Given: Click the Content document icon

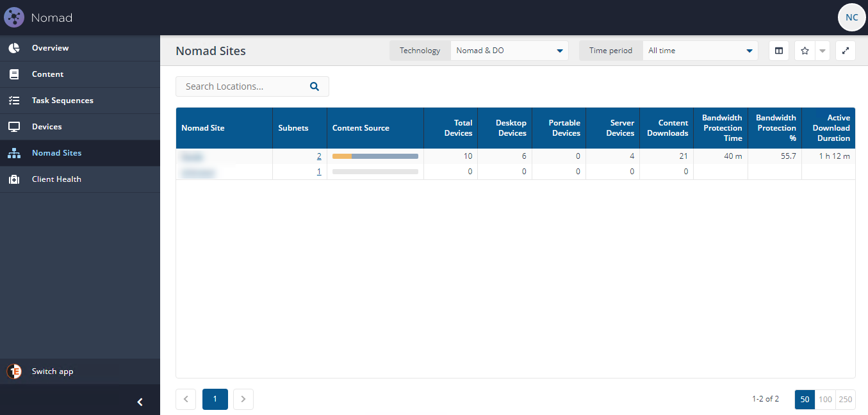Looking at the screenshot, I should (14, 74).
